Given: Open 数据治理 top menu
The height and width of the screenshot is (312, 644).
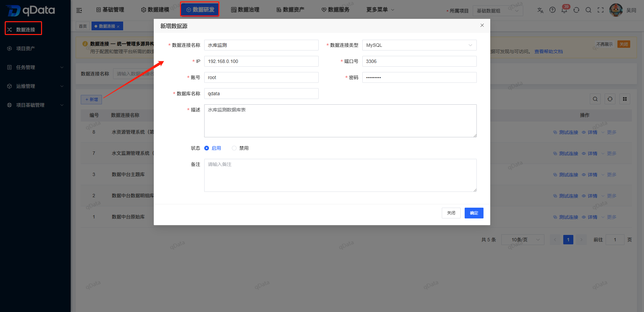Looking at the screenshot, I should click(x=245, y=10).
